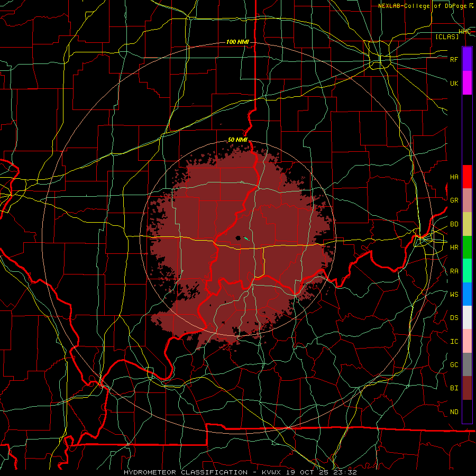
Task: Click the [CLAS] label above the legend
Action: click(x=447, y=36)
